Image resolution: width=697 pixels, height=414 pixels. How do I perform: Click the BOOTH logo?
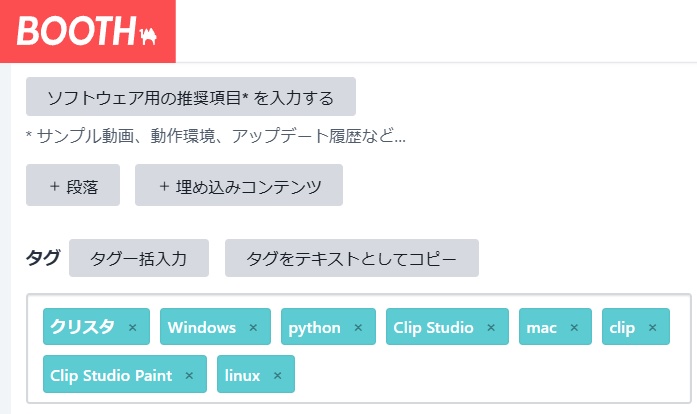tap(87, 31)
